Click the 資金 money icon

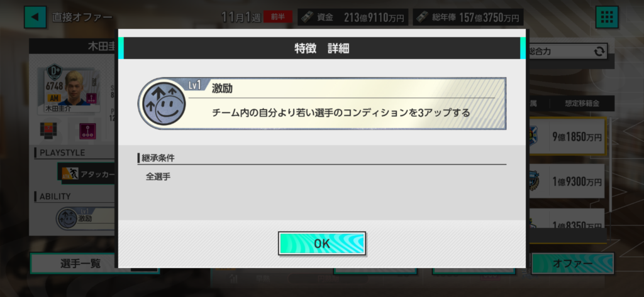point(307,17)
